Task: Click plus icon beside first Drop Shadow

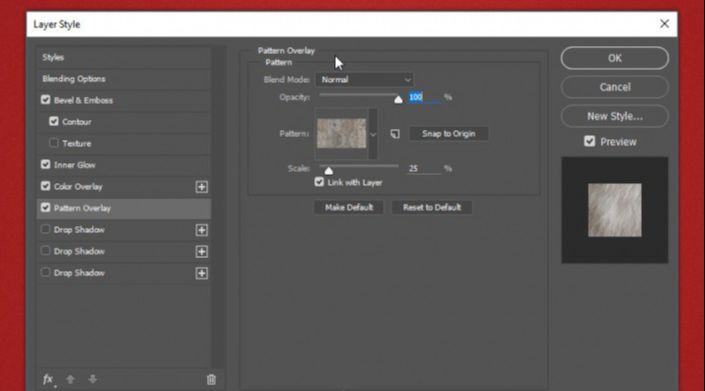Action: pyautogui.click(x=201, y=230)
